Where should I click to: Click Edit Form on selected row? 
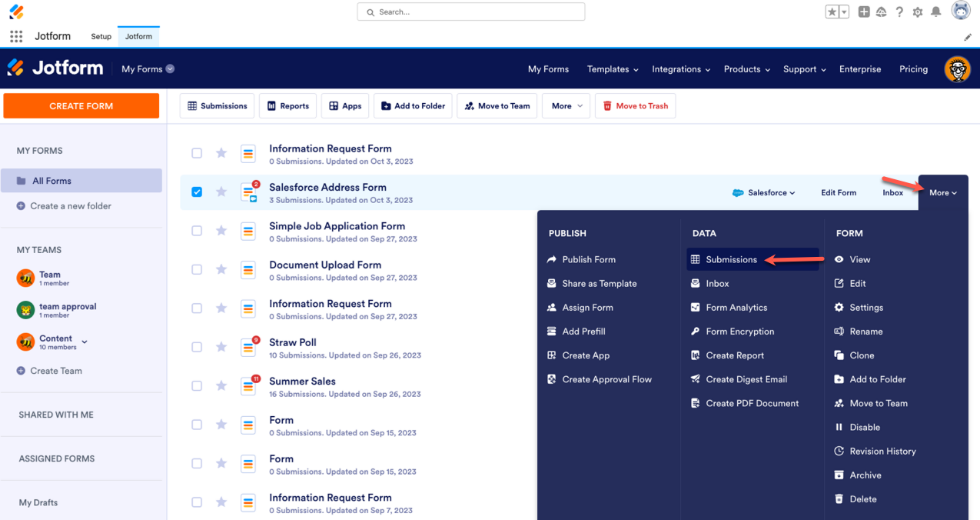[839, 193]
